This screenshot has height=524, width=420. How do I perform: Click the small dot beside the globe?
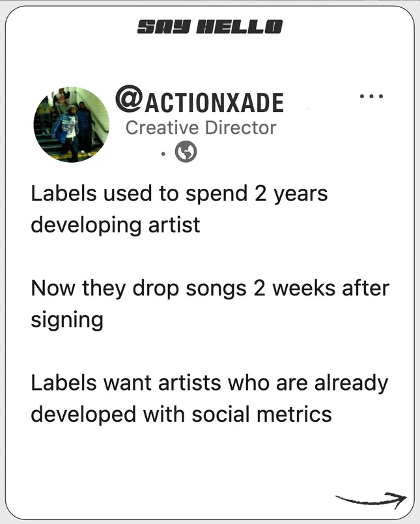pyautogui.click(x=163, y=154)
